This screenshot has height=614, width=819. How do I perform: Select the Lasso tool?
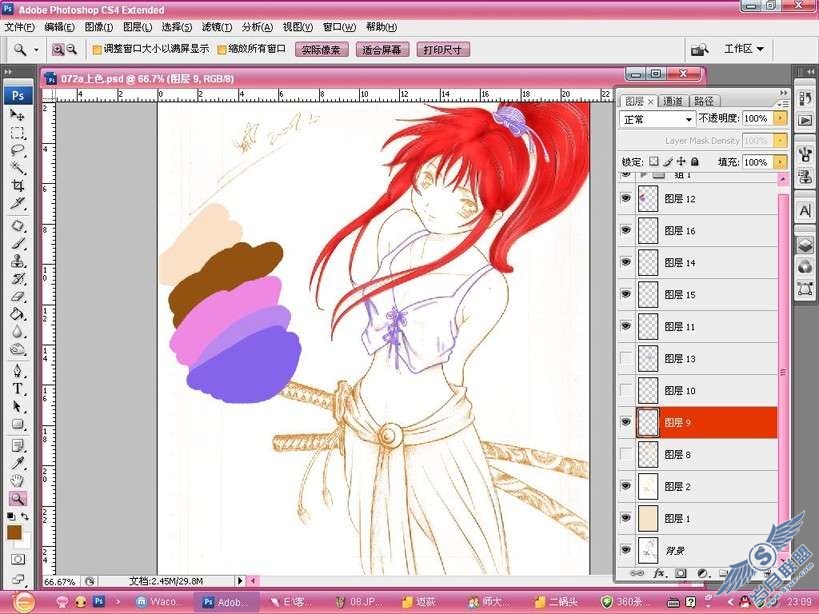18,151
